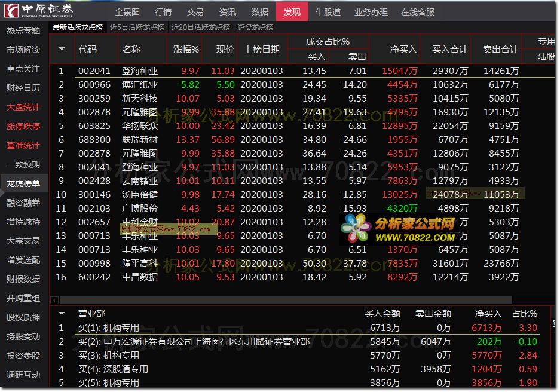This screenshot has height=392, width=560.
Task: Open 增持减持 in the sidebar
Action: [x=23, y=222]
